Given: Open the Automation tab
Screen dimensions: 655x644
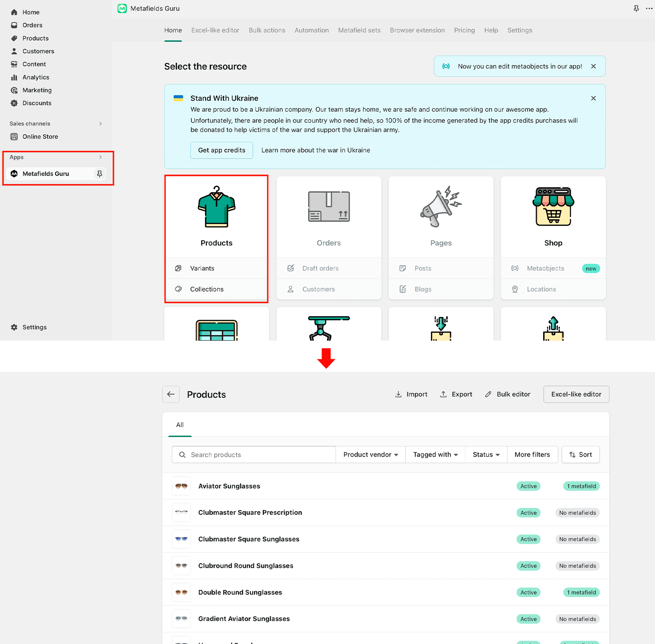Looking at the screenshot, I should (x=312, y=30).
